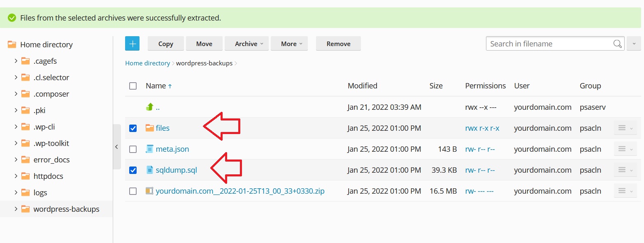Check the meta.json checkbox
The image size is (644, 243).
pos(133,149)
